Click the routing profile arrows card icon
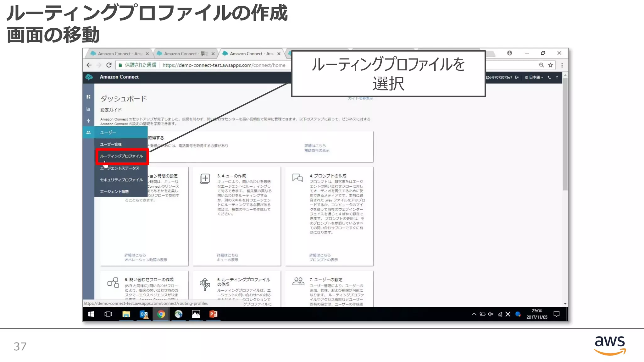The image size is (644, 362). (x=205, y=284)
